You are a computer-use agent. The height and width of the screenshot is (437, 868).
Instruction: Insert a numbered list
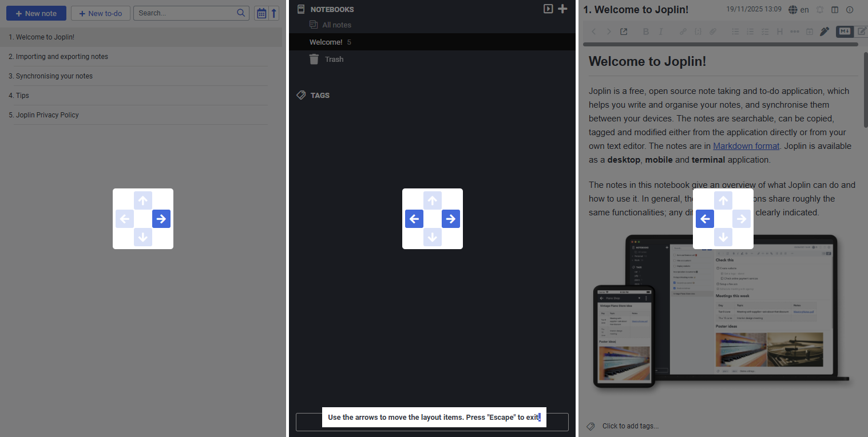click(750, 32)
